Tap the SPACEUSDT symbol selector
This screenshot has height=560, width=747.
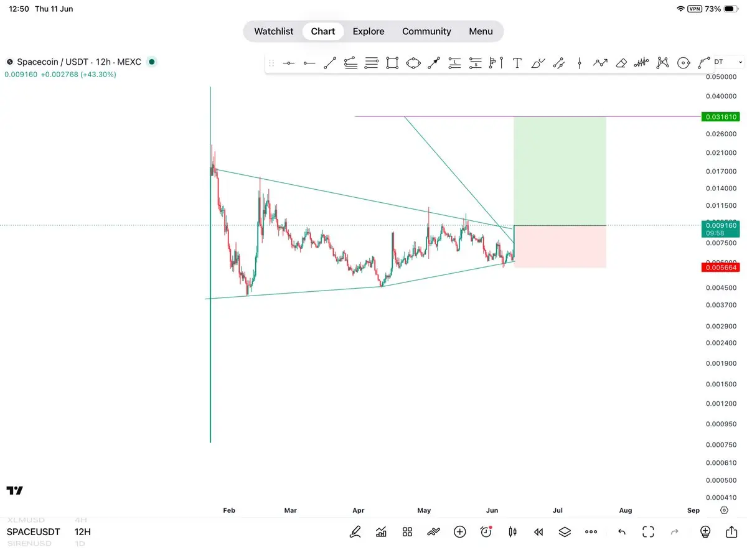pyautogui.click(x=34, y=532)
